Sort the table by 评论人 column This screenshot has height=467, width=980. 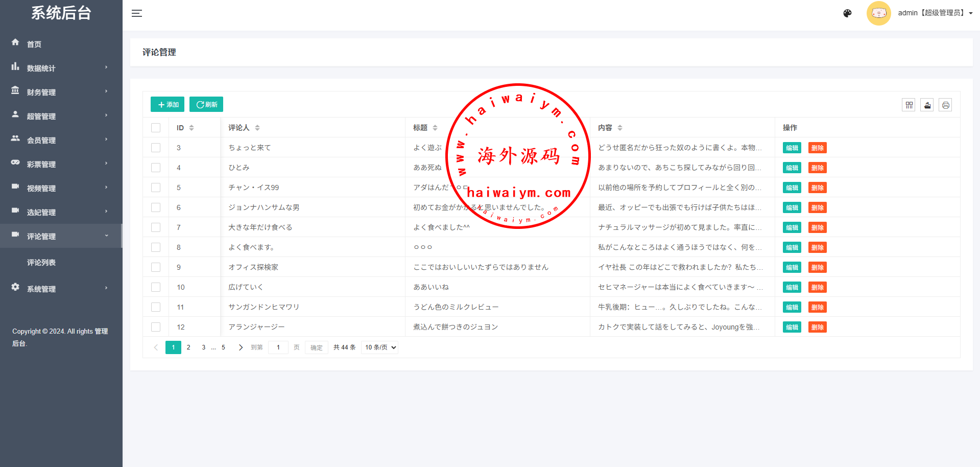tap(257, 128)
